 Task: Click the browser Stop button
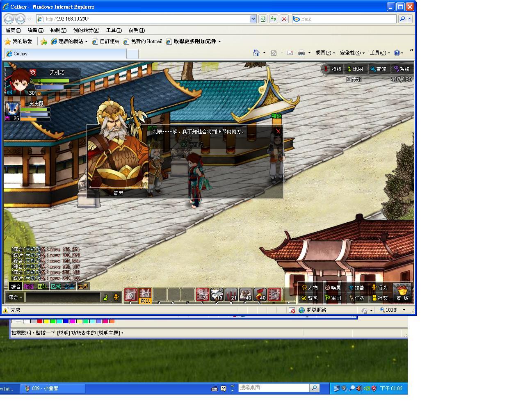[x=284, y=19]
